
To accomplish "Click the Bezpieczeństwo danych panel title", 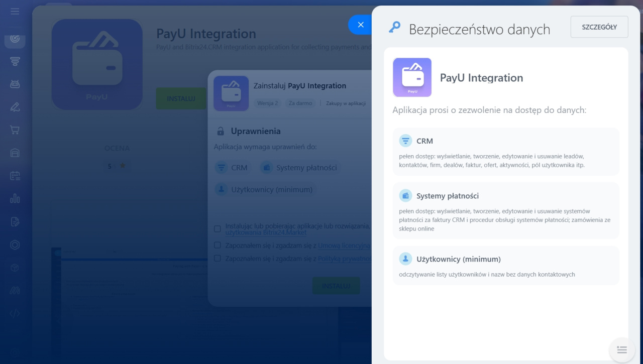I will tap(480, 30).
